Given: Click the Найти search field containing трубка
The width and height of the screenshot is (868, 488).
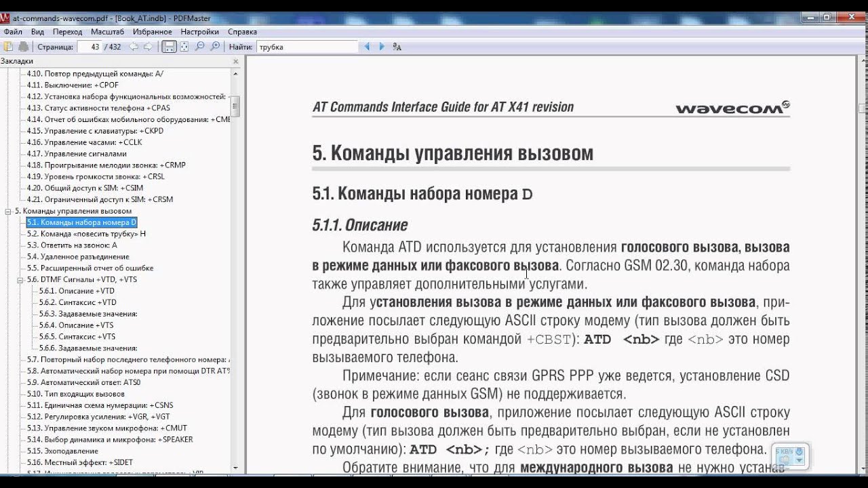Looking at the screenshot, I should pos(307,47).
